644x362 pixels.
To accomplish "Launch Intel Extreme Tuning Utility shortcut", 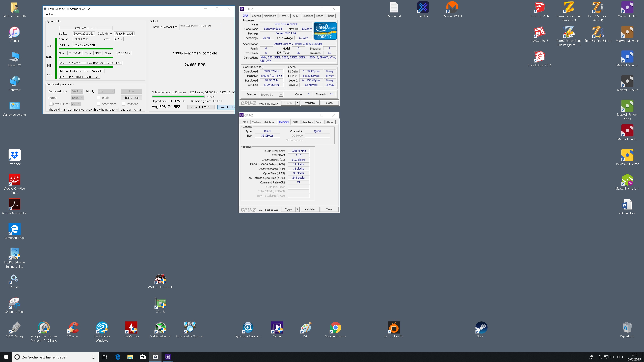I will coord(14,258).
